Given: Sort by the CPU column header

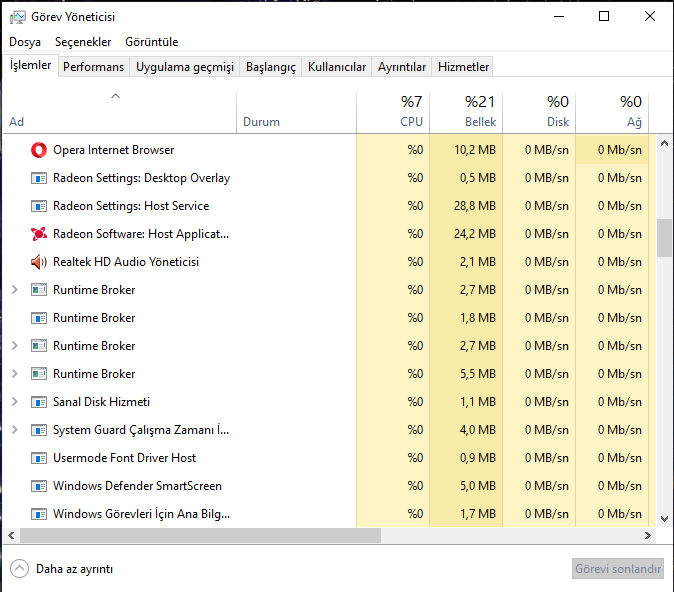Looking at the screenshot, I should (x=393, y=112).
